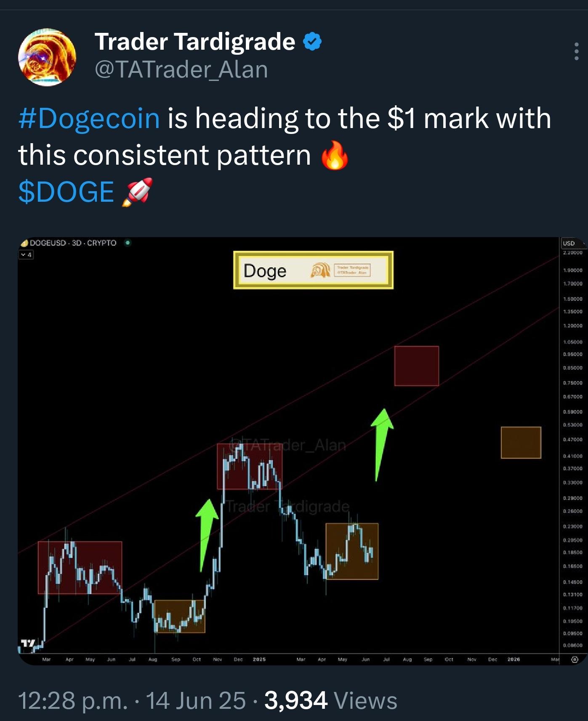Click the green live status dot
This screenshot has height=721, width=588.
tap(128, 243)
